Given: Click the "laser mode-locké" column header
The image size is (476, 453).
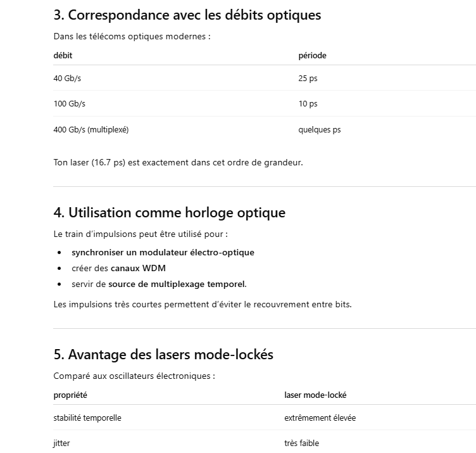Looking at the screenshot, I should [315, 395].
